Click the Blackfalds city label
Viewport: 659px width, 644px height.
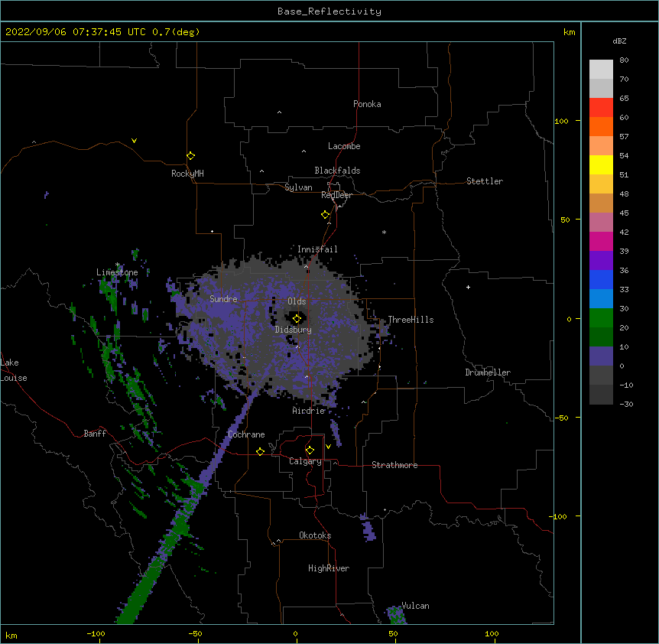337,171
